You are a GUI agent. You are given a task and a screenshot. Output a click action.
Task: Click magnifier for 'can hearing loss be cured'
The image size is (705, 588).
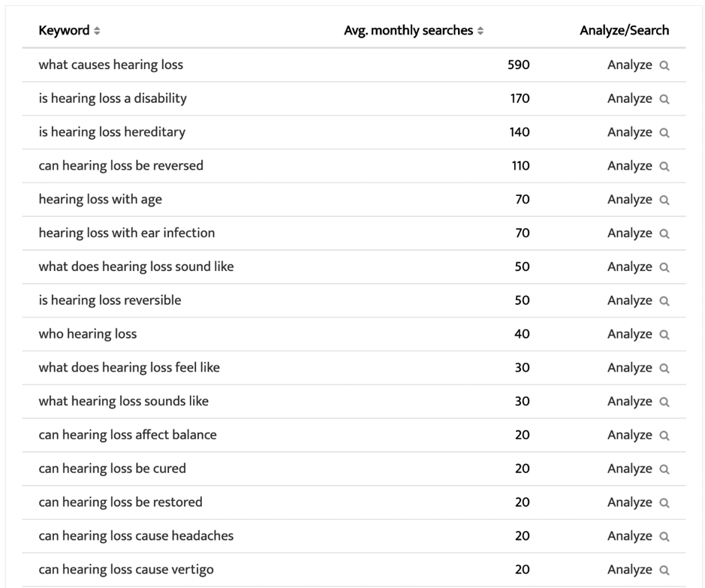pyautogui.click(x=664, y=469)
